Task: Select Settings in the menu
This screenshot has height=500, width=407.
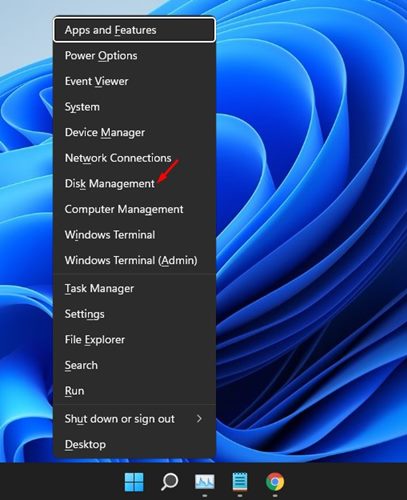Action: (134, 314)
